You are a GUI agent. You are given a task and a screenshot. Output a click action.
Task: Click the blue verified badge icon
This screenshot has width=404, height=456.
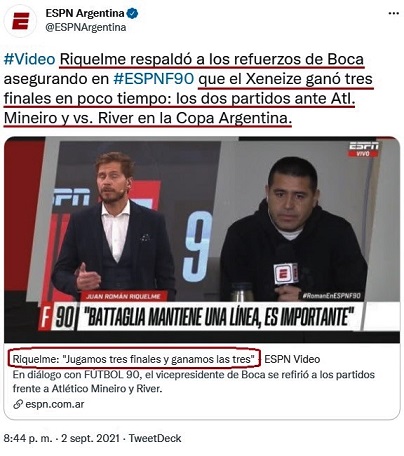click(x=132, y=14)
